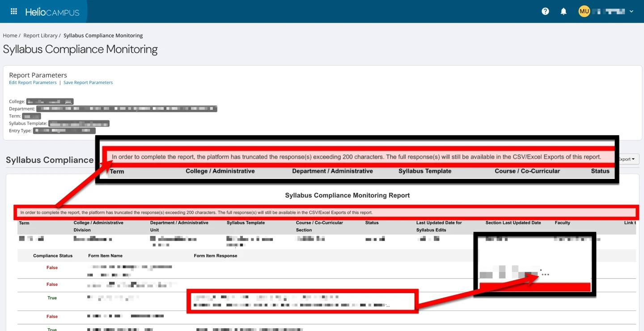Click the College parameter value chip
Image resolution: width=644 pixels, height=331 pixels.
[x=50, y=102]
